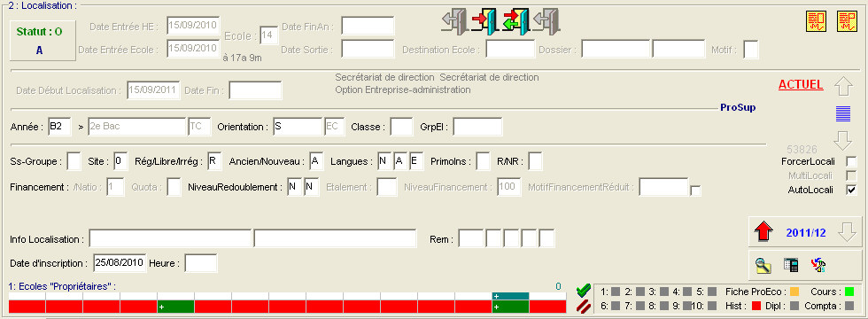Click the Date Fin localisation field
868x319 pixels.
(x=255, y=90)
